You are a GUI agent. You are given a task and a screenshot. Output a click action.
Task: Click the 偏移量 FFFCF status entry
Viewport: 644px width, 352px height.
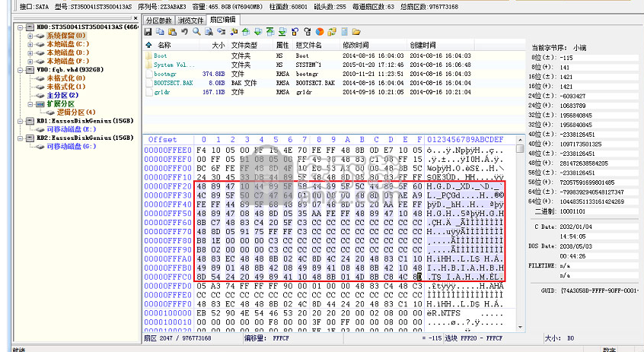point(266,338)
